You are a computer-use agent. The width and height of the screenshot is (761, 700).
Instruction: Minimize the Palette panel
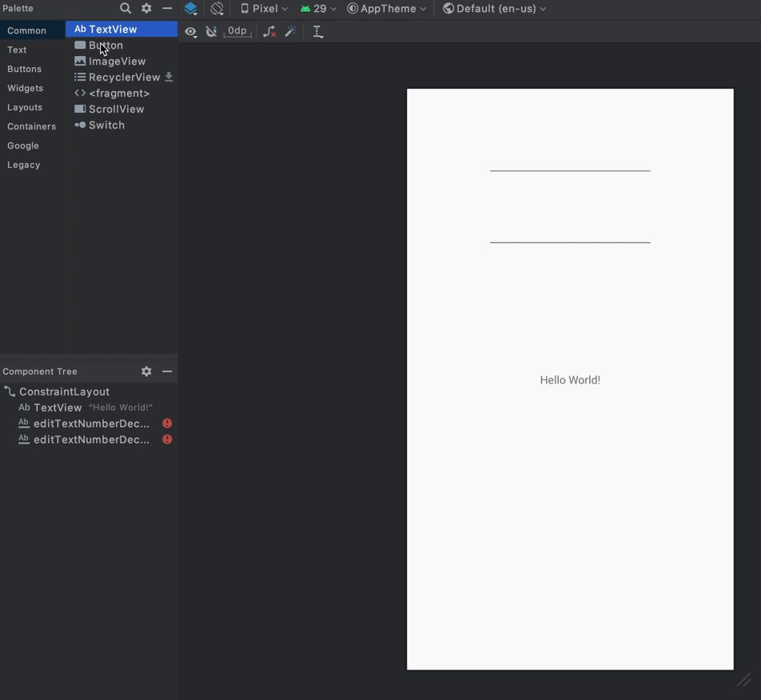pyautogui.click(x=167, y=8)
